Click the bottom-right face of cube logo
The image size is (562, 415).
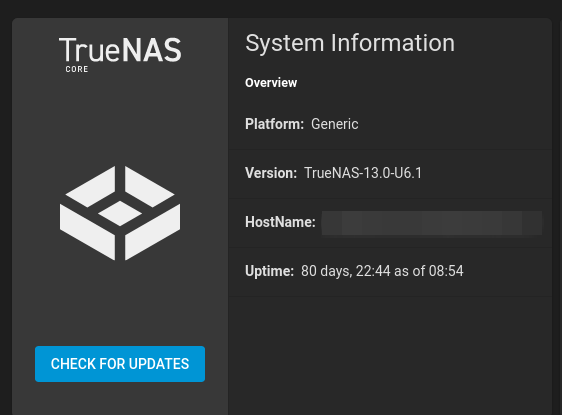(153, 232)
